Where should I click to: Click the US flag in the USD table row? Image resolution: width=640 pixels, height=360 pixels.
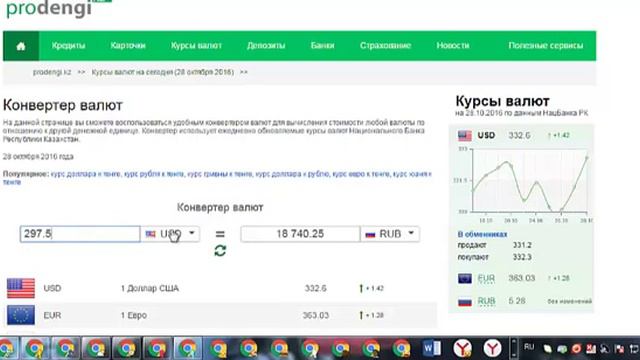tap(21, 288)
